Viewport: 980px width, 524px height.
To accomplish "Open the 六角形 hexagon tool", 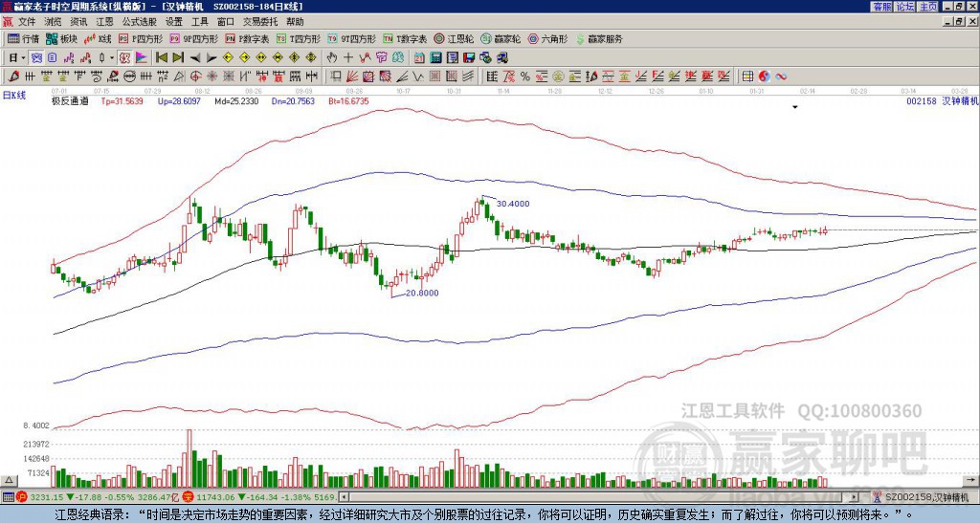I will coord(547,38).
